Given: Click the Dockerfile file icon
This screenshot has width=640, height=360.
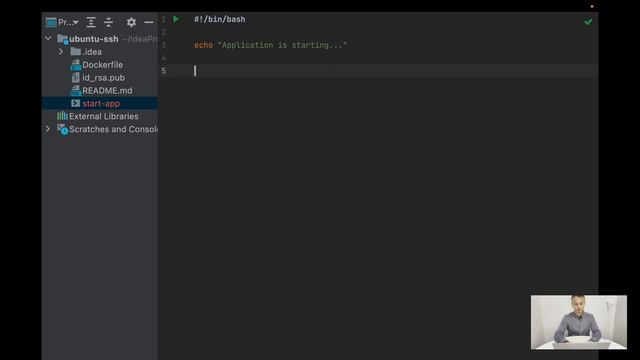Looking at the screenshot, I should pyautogui.click(x=76, y=64).
